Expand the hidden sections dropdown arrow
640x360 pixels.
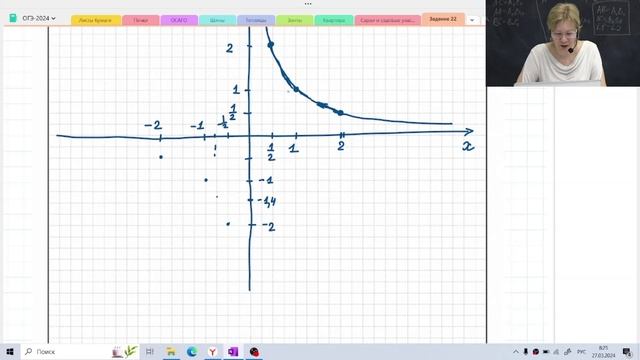coord(472,20)
